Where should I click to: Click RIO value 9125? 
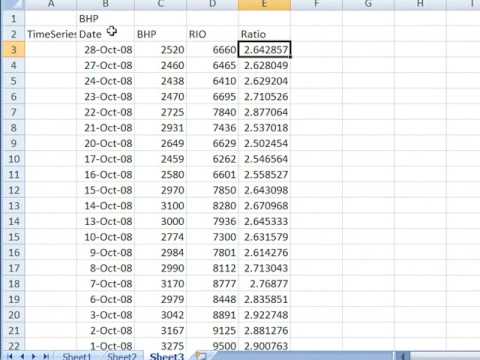(212, 330)
